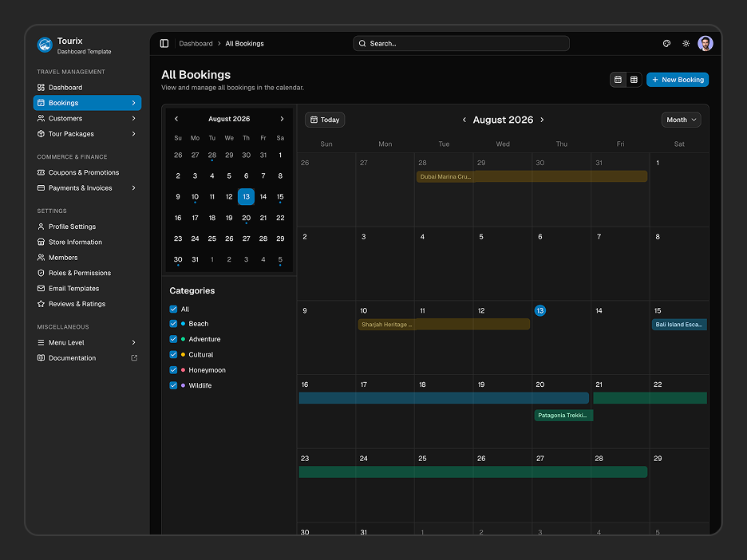This screenshot has height=560, width=747.
Task: Click the Search input field
Action: 461,43
